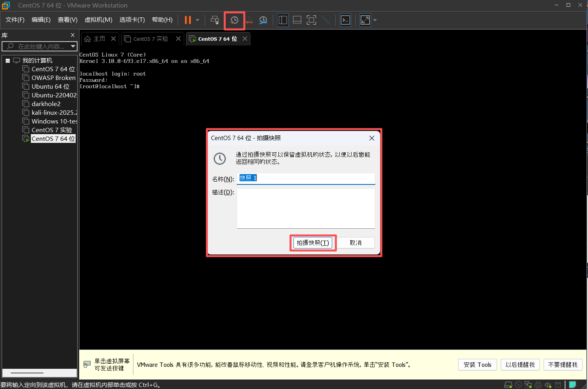The height and width of the screenshot is (389, 588).
Task: Click the virtual network adapter status icon
Action: tap(528, 384)
